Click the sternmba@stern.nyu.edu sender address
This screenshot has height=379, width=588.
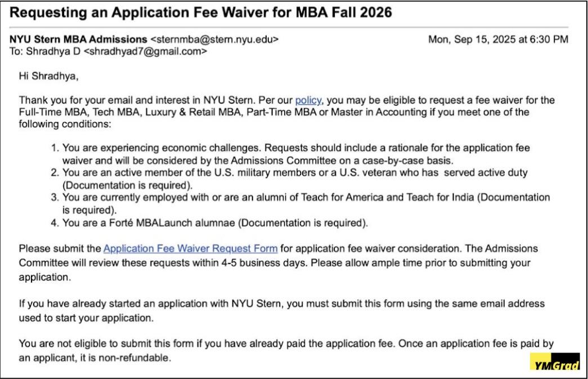(214, 39)
